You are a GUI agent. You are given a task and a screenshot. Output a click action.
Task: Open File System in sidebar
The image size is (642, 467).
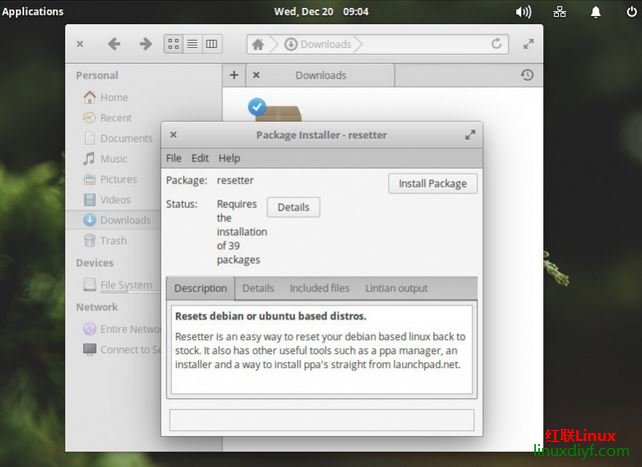point(113,284)
